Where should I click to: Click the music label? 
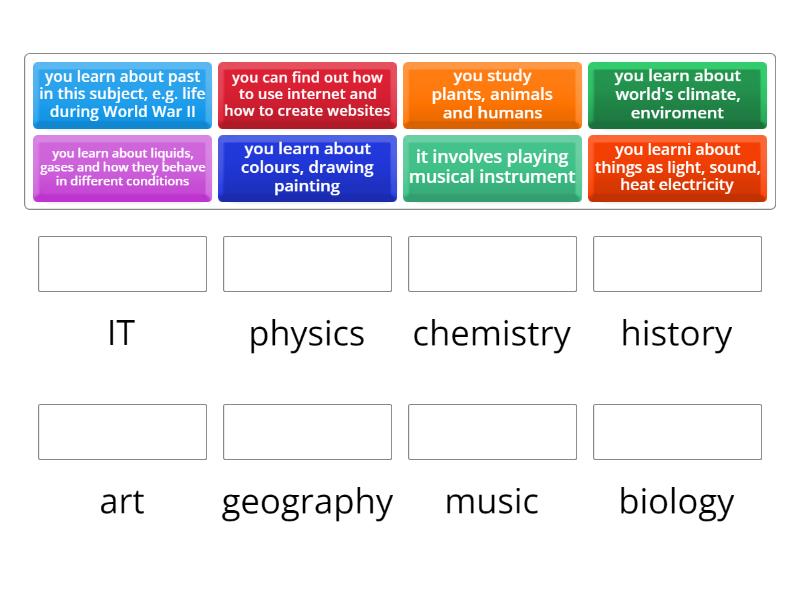click(492, 502)
